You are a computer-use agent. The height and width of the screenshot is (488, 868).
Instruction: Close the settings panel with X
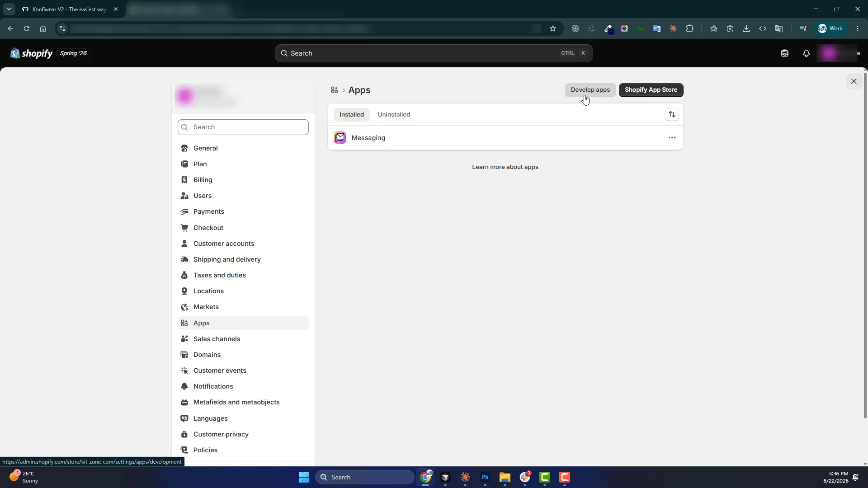(854, 81)
